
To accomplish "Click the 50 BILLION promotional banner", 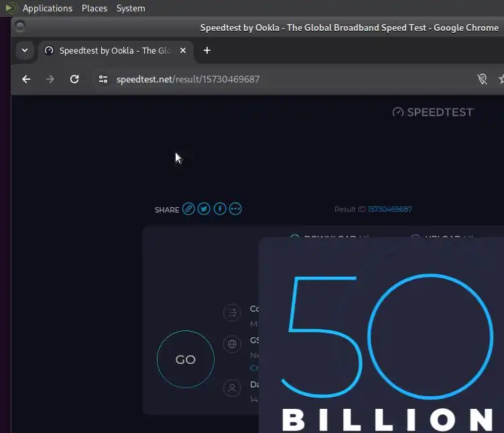I will 381,335.
